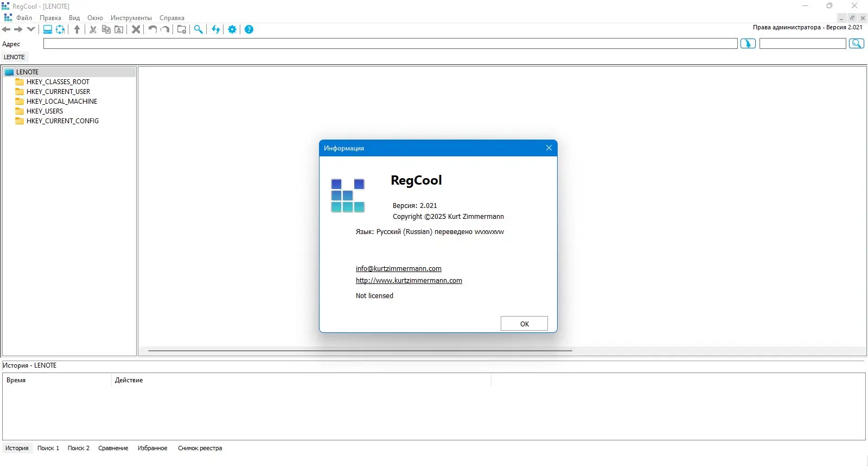Open the Справка menu

(x=172, y=18)
